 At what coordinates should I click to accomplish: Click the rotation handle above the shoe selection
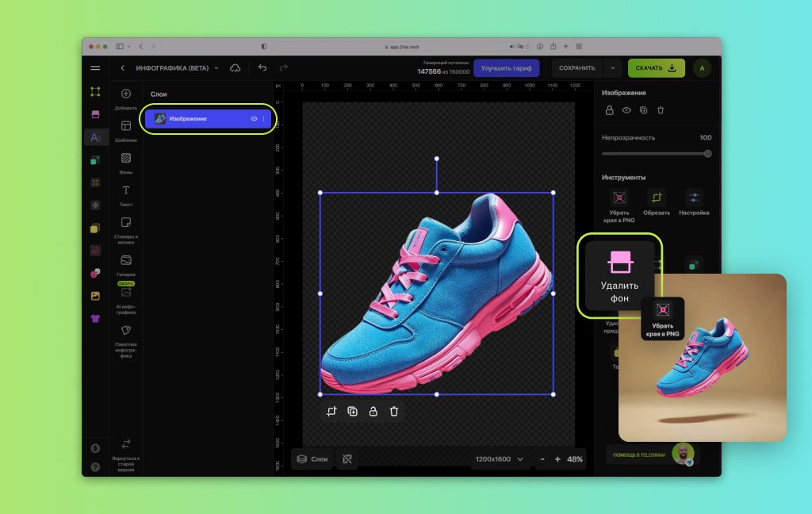[437, 159]
